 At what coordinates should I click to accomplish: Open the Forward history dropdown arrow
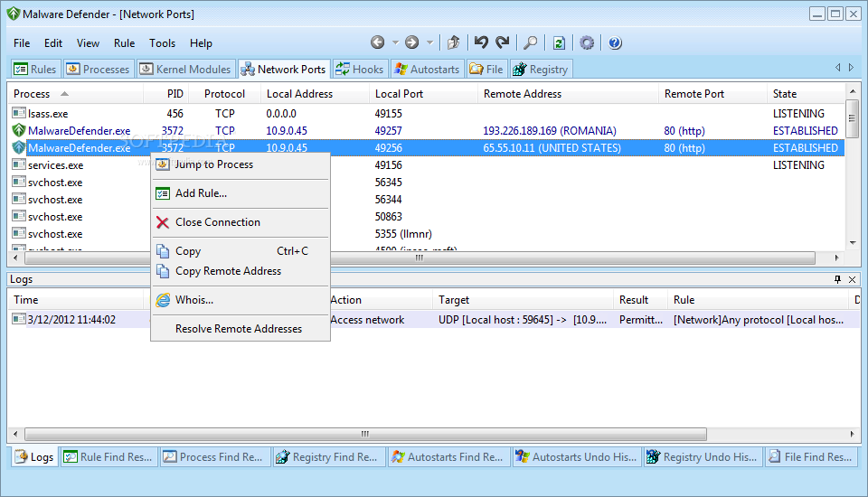tap(429, 42)
